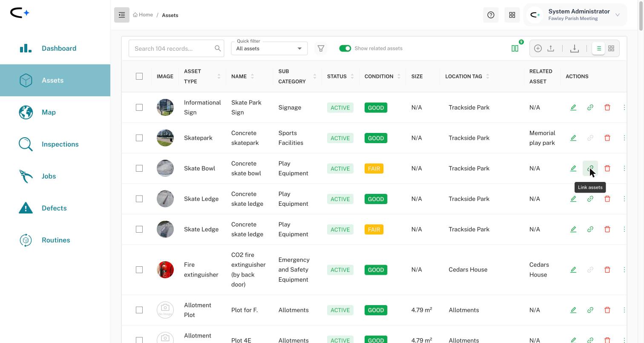Open the advanced filter funnel icon

tap(321, 49)
